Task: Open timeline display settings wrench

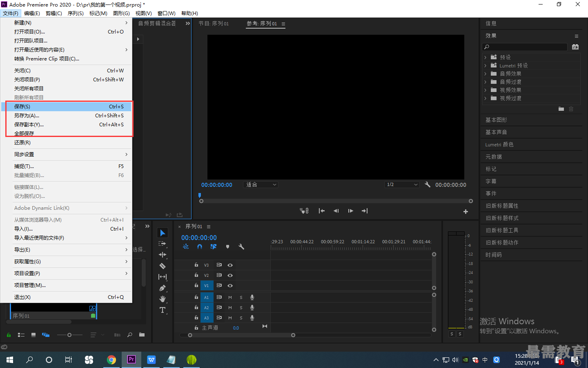Action: pyautogui.click(x=241, y=247)
